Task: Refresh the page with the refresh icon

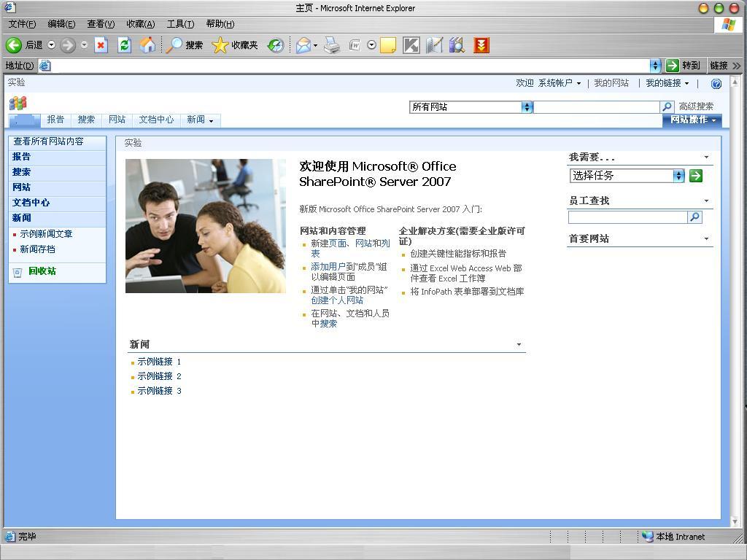Action: coord(124,45)
